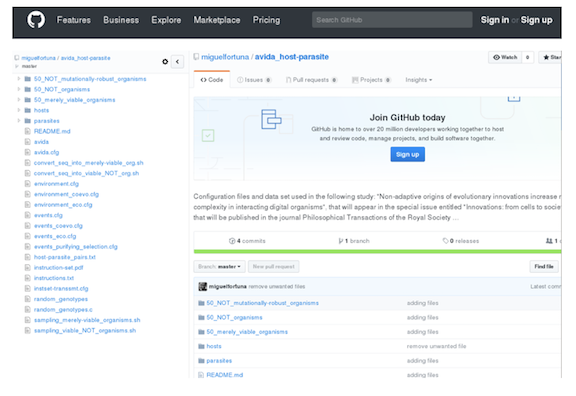576x396 pixels.
Task: Open Business in the top navigation
Action: coord(121,20)
